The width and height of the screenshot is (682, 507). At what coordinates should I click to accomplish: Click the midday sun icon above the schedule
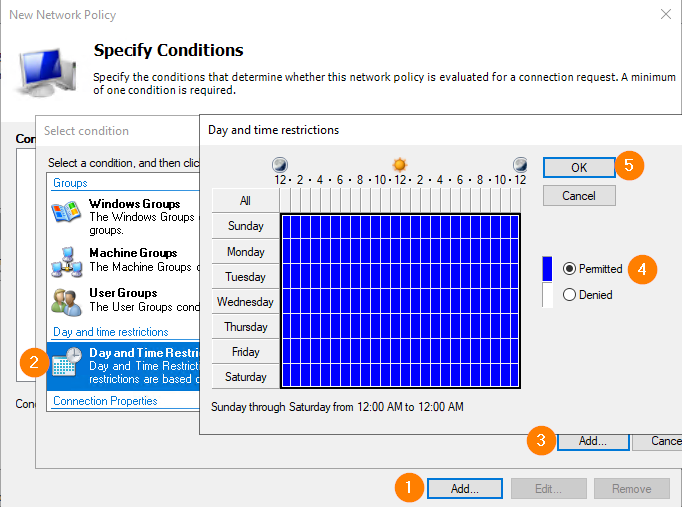pos(400,164)
